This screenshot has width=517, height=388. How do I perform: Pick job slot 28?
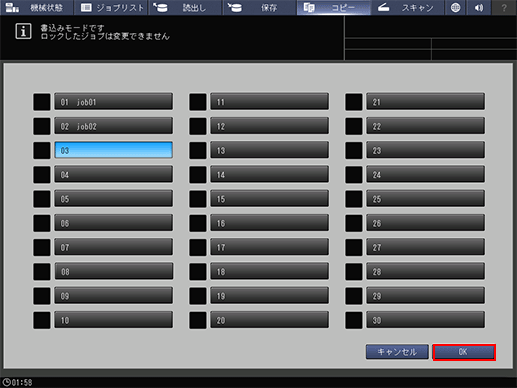click(x=425, y=272)
